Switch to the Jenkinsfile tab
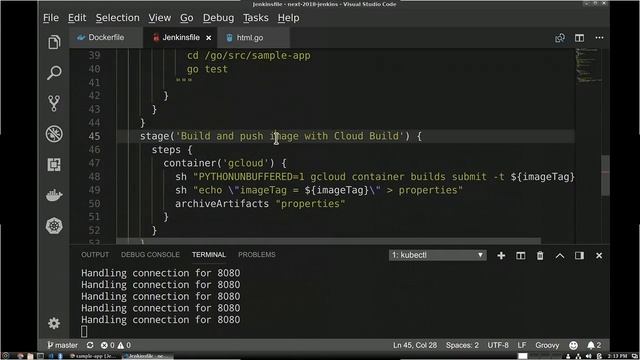Viewport: 640px width, 360px height. point(181,38)
